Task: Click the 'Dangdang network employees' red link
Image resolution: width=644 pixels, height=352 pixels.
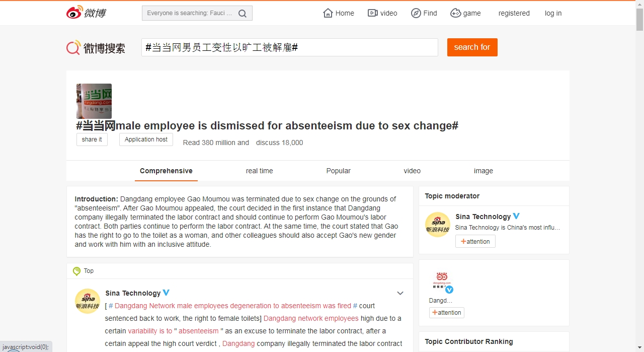Action: [x=311, y=318]
